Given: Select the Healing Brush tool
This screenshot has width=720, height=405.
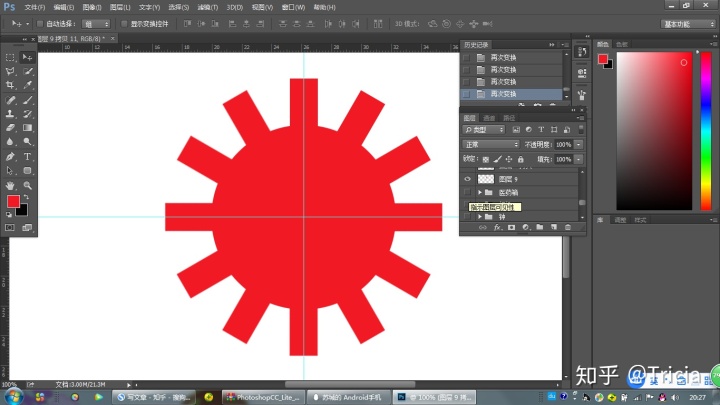Looking at the screenshot, I should tap(10, 100).
